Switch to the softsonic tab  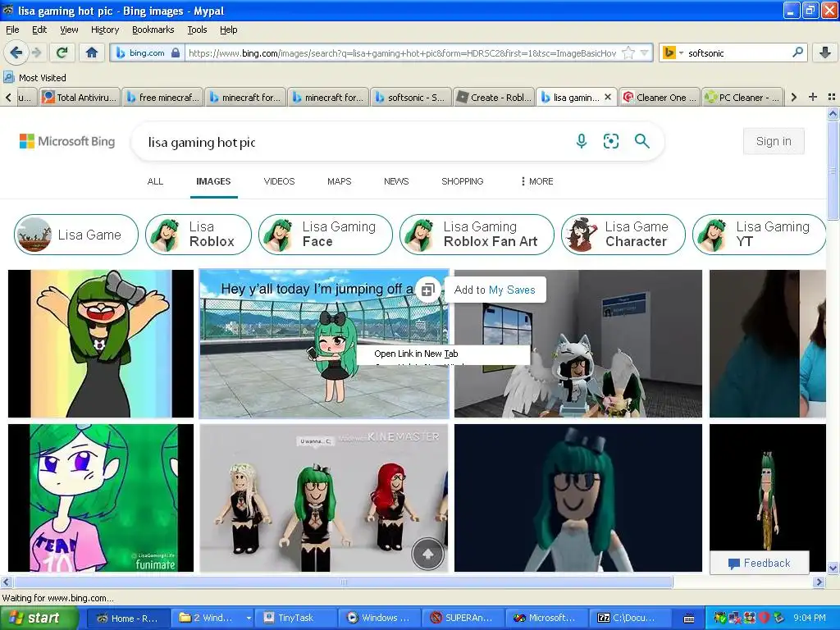coord(410,98)
